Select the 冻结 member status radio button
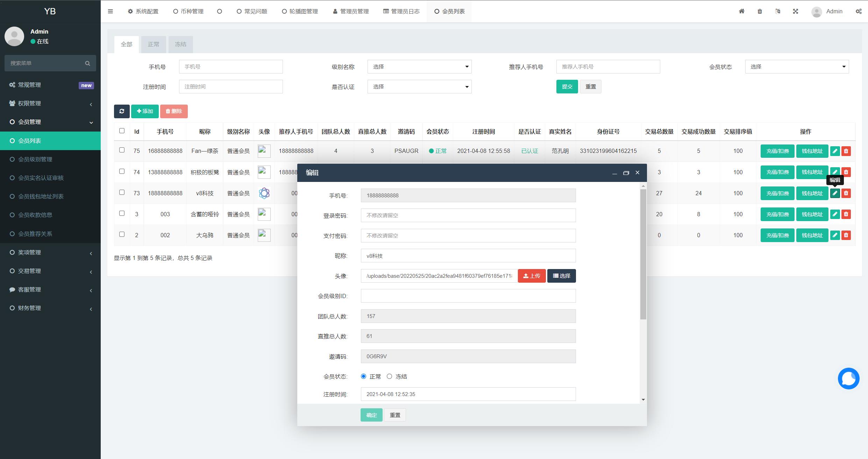Screen dimensions: 868x459 coord(389,376)
